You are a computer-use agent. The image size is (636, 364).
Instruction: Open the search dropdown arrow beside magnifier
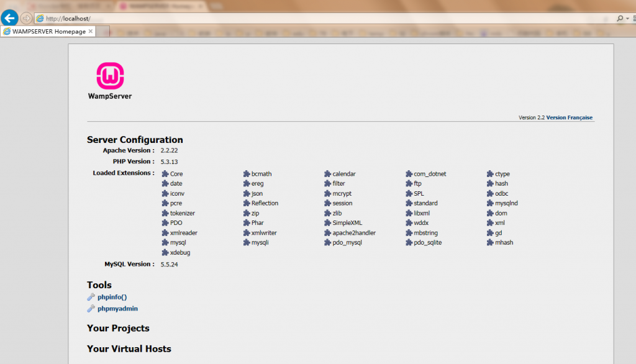[x=627, y=19]
